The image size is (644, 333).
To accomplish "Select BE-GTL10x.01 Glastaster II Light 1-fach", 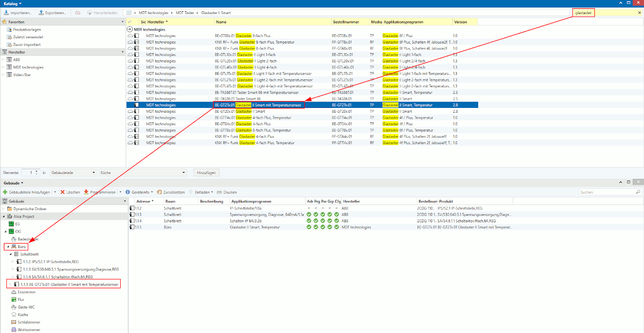I will click(302, 55).
